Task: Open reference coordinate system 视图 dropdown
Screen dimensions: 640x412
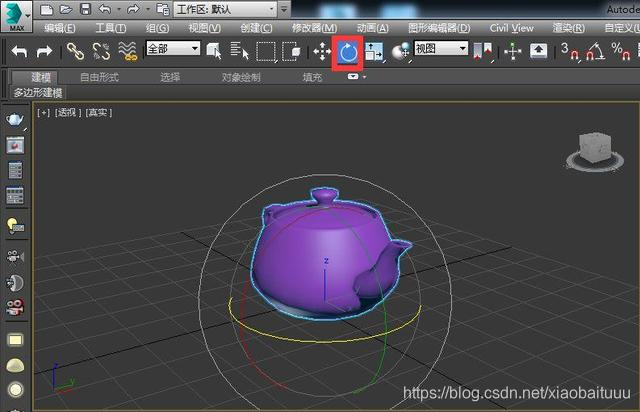Action: pyautogui.click(x=441, y=49)
